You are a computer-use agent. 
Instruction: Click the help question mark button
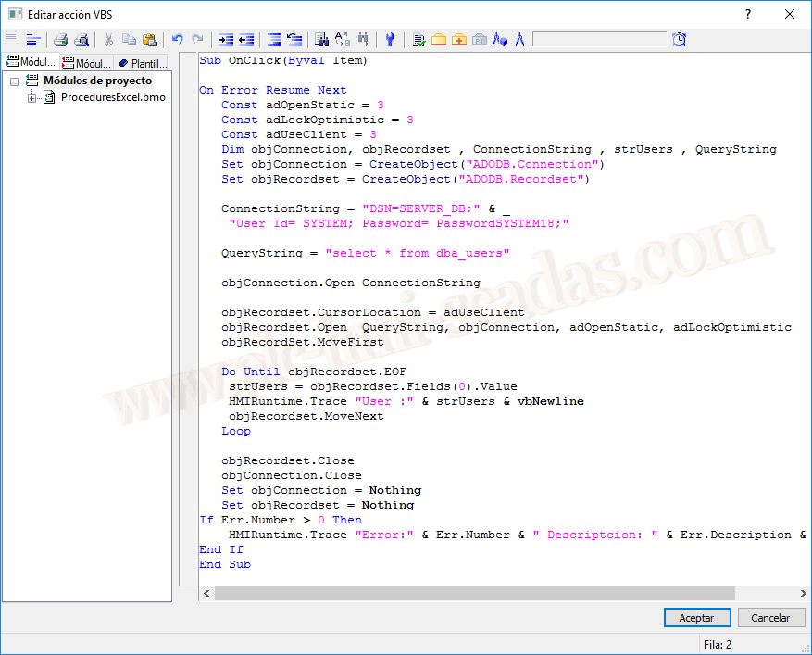pyautogui.click(x=747, y=14)
